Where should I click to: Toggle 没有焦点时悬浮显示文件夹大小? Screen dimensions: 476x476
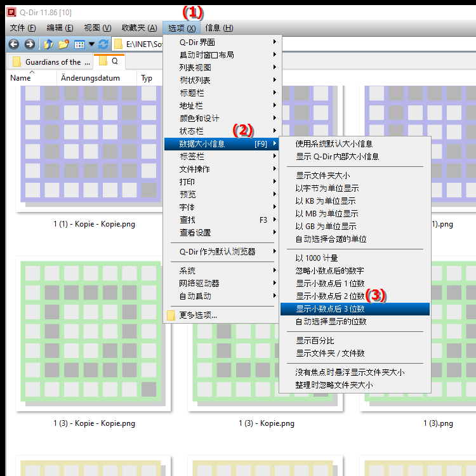point(355,373)
